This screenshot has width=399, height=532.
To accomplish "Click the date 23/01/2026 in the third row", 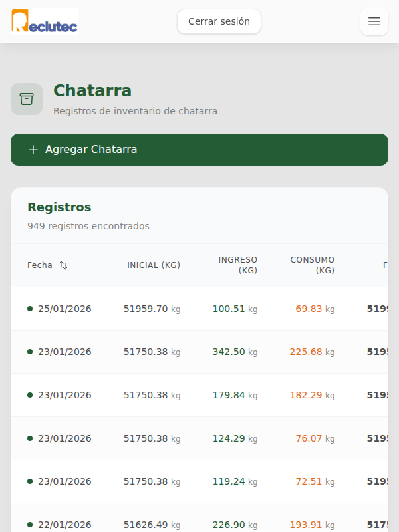I will tap(65, 395).
